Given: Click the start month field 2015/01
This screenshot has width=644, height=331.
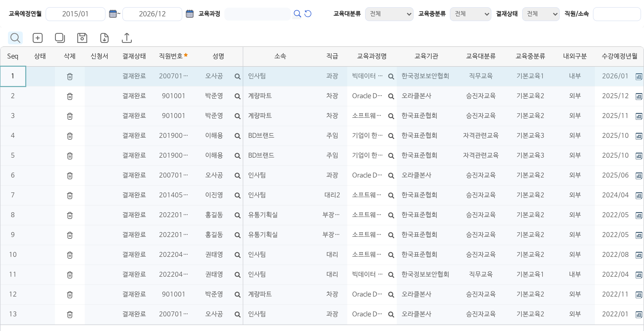Looking at the screenshot, I should click(76, 14).
